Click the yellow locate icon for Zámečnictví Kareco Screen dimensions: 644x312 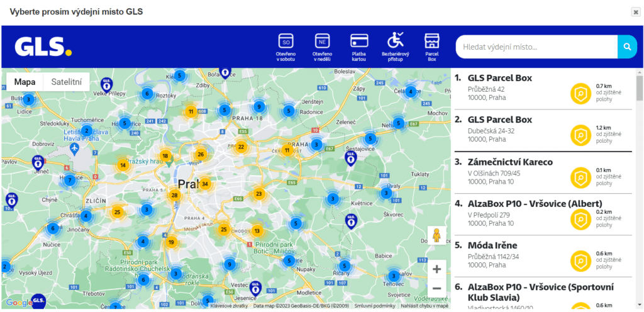[x=580, y=177]
